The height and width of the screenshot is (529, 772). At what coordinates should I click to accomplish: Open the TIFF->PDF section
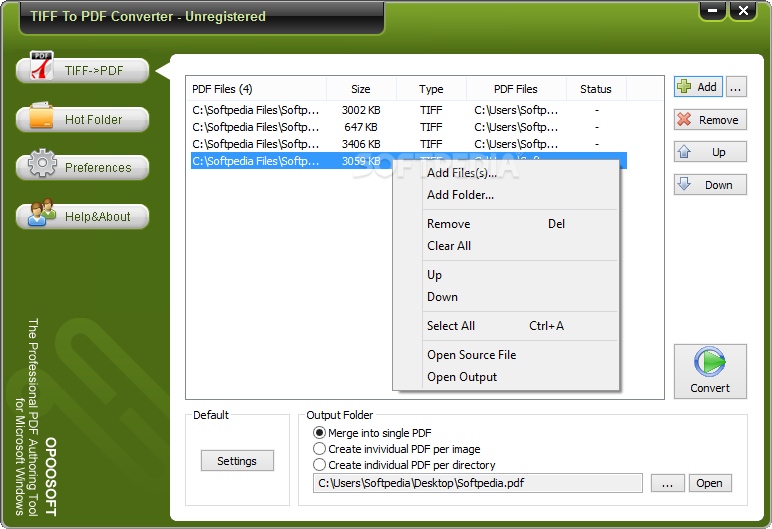point(83,70)
